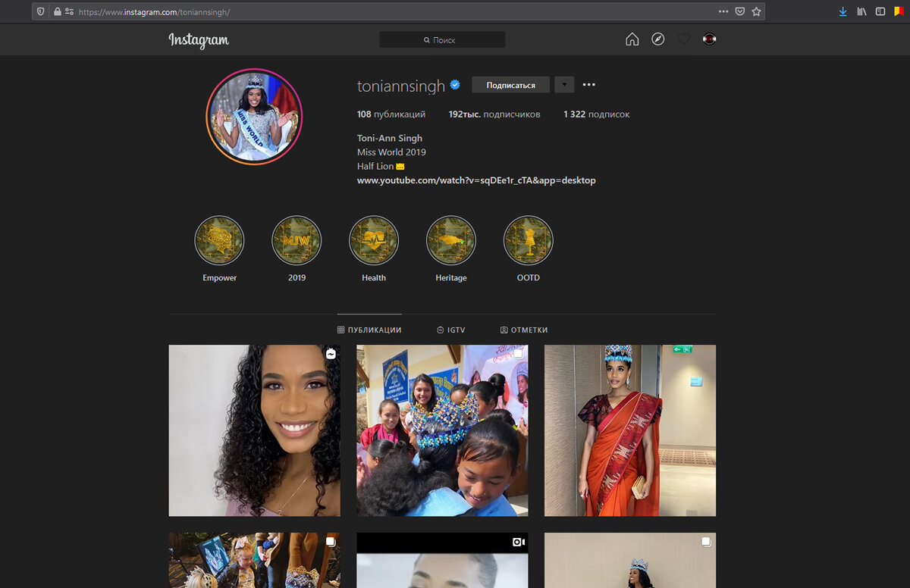The width and height of the screenshot is (910, 588).
Task: Click the Instagram logo
Action: coord(199,40)
